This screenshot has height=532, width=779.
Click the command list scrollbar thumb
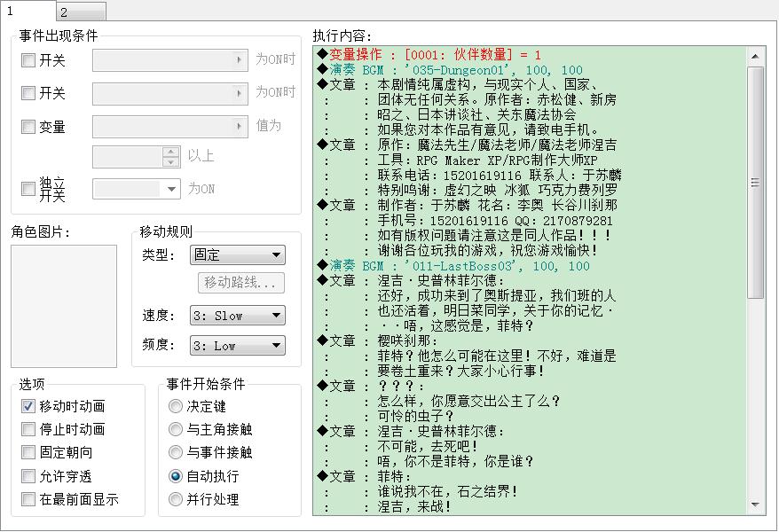(755, 182)
